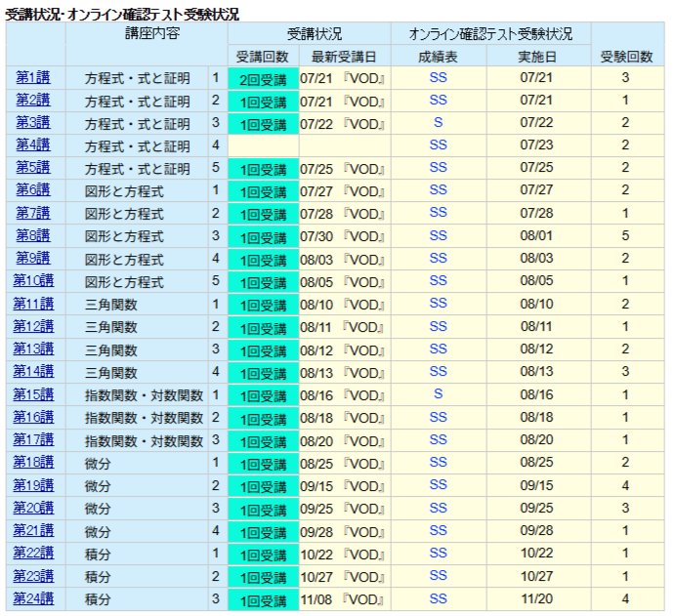Open the 第4講 lecture link
Viewport: 675px width, 616px height.
point(32,144)
